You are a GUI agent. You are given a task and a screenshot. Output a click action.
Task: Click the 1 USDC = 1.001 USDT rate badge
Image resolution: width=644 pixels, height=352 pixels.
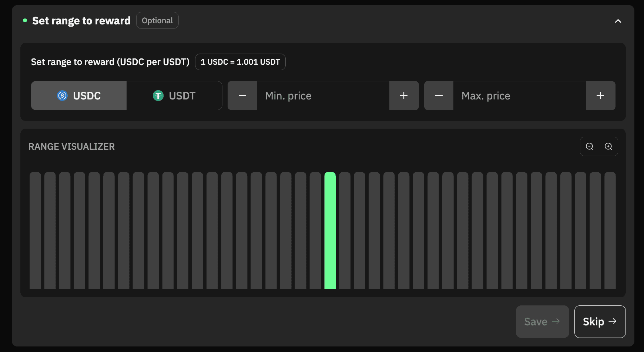240,62
